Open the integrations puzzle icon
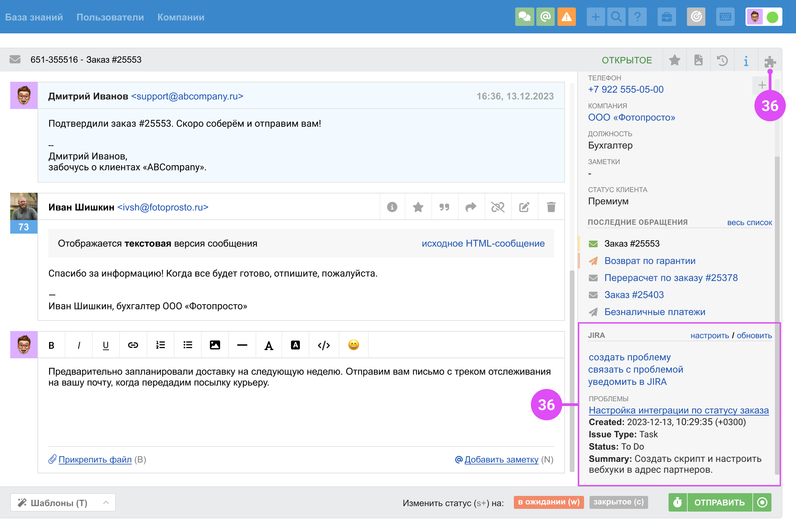 click(770, 61)
